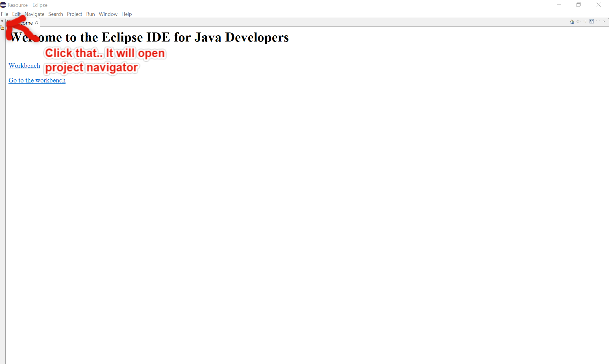Close the Welcome tab

pyautogui.click(x=36, y=22)
